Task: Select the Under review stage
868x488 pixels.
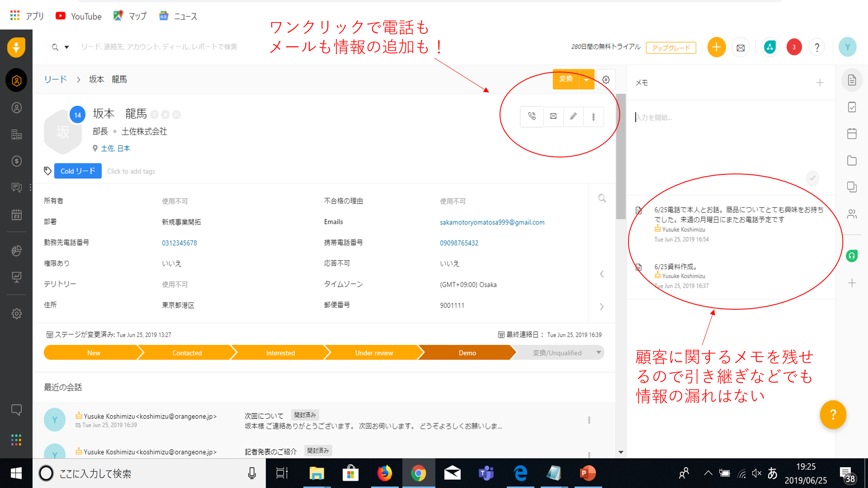Action: 374,353
